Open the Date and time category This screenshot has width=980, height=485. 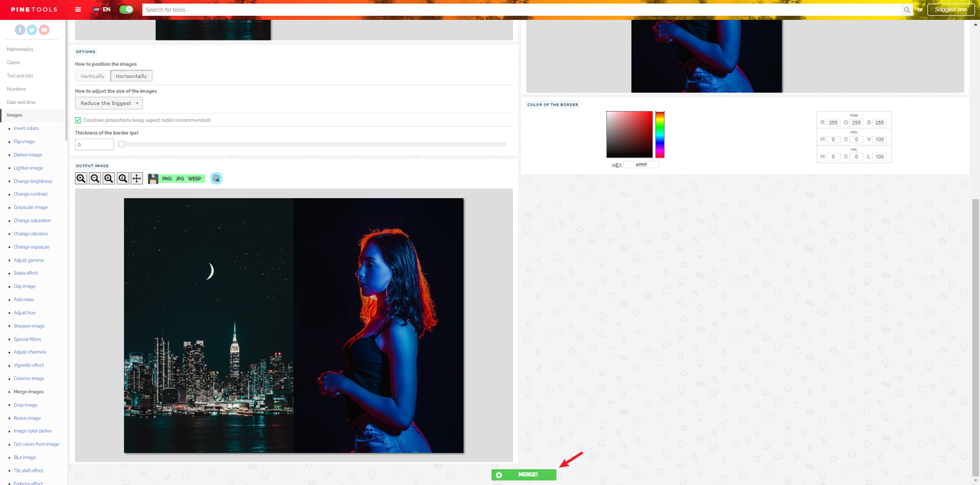pyautogui.click(x=21, y=102)
